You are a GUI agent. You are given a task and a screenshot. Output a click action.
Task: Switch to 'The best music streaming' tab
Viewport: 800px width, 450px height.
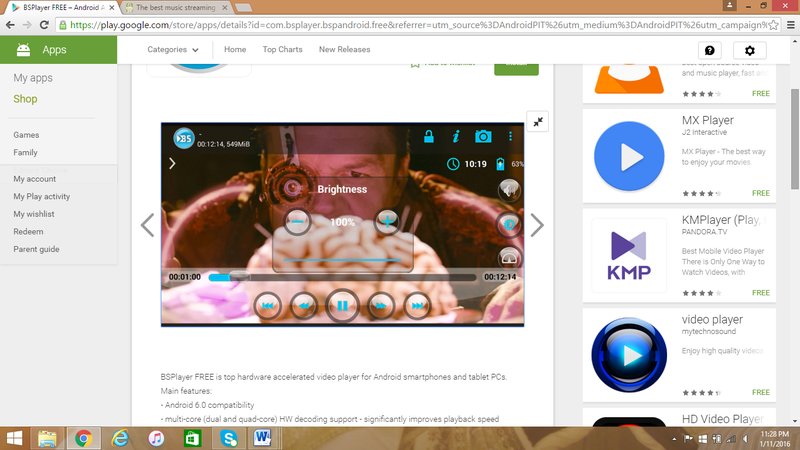click(176, 8)
